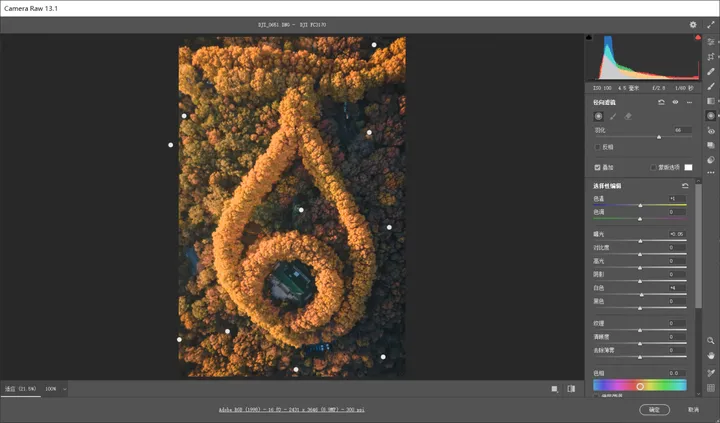Set zoom to 100% button
Screen dimensions: 720x423
[51, 389]
